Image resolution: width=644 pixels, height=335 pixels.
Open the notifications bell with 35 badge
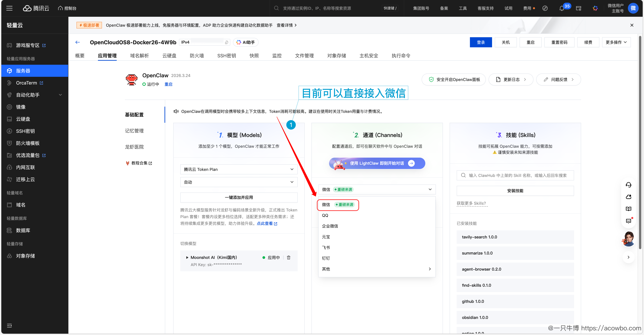coord(561,8)
